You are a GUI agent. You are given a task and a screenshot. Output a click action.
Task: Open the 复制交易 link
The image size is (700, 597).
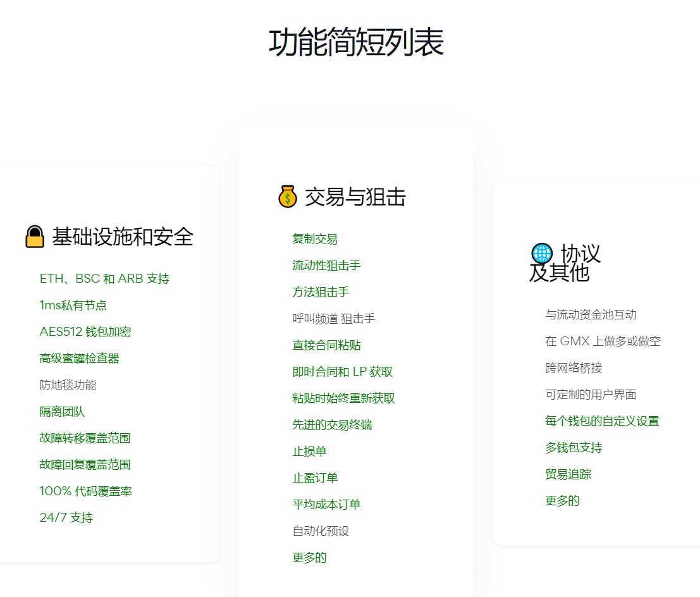click(315, 239)
